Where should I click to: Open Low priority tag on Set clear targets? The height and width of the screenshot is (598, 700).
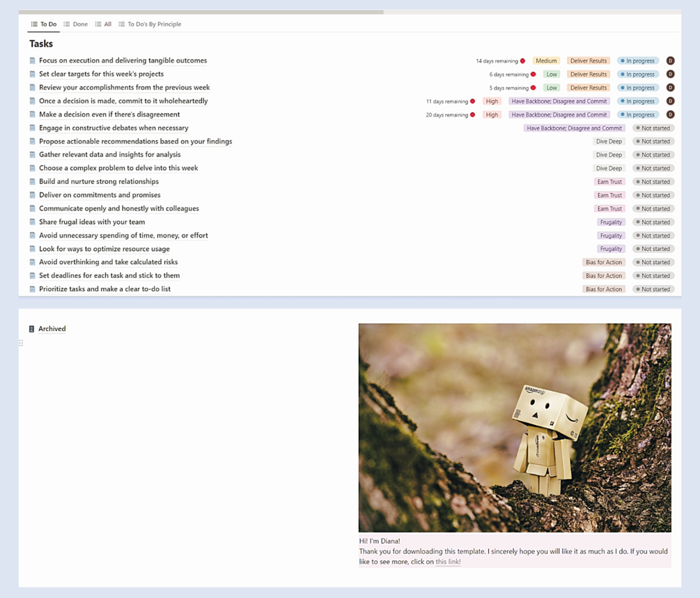point(552,74)
